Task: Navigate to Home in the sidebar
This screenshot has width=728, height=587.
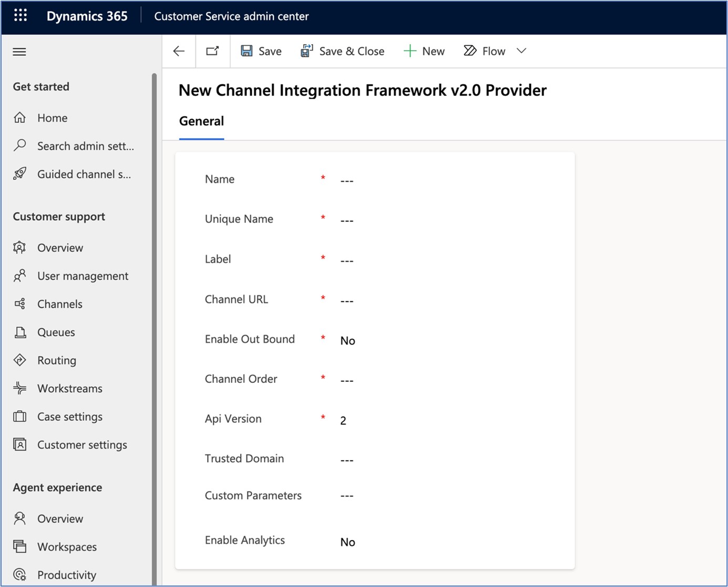Action: (x=52, y=118)
